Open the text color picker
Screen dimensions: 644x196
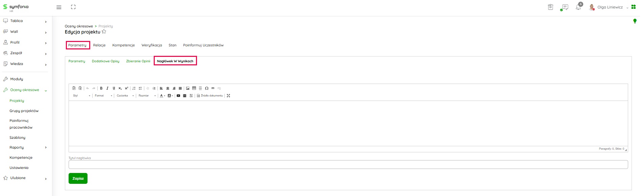[x=162, y=96]
